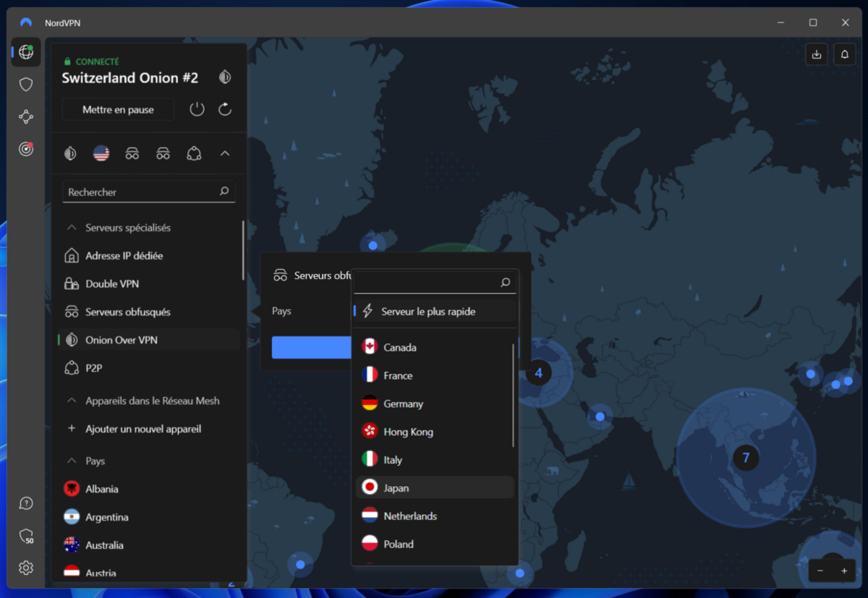The height and width of the screenshot is (598, 868).
Task: Open the Meshnet sidebar icon
Action: [26, 116]
